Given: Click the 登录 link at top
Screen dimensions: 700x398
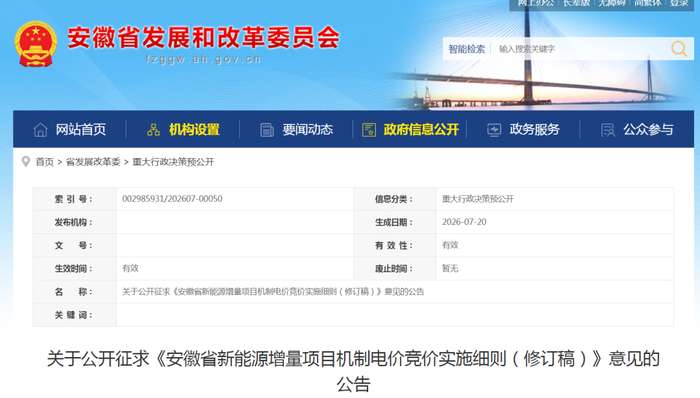Looking at the screenshot, I should pos(679,3).
